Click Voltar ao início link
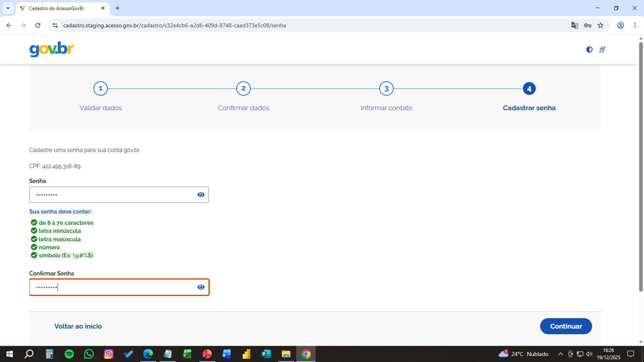The image size is (644, 362). (78, 326)
